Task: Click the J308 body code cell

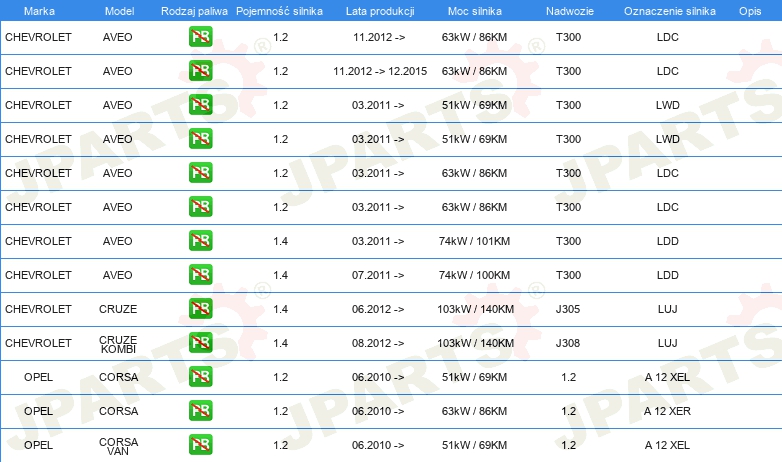Action: click(568, 343)
